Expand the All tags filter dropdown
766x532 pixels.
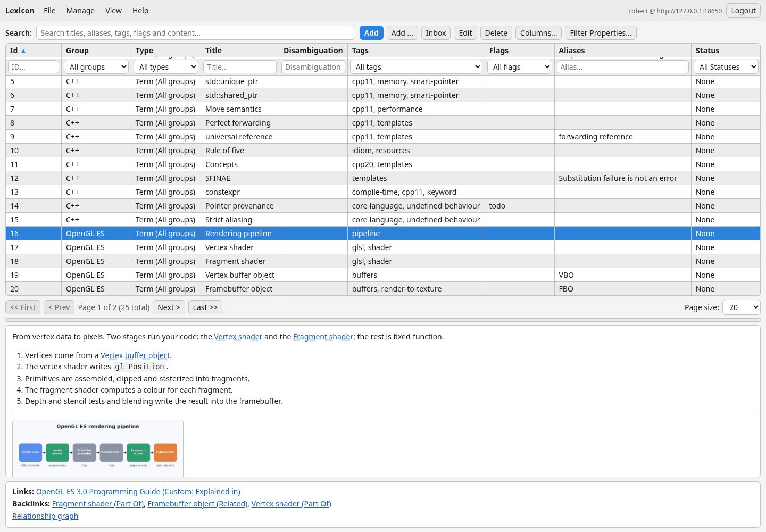click(x=416, y=67)
